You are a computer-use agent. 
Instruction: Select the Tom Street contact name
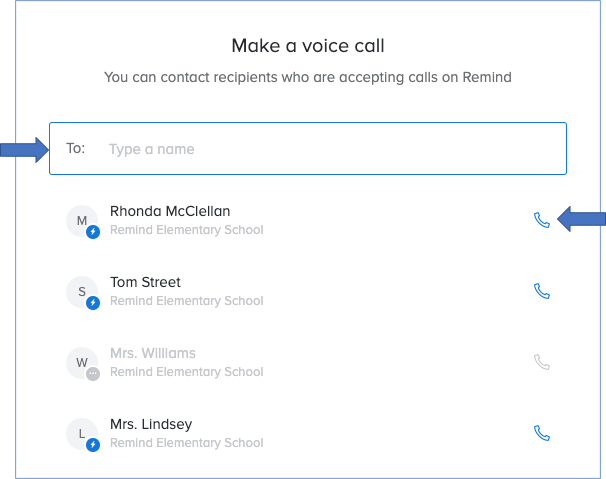pyautogui.click(x=145, y=283)
